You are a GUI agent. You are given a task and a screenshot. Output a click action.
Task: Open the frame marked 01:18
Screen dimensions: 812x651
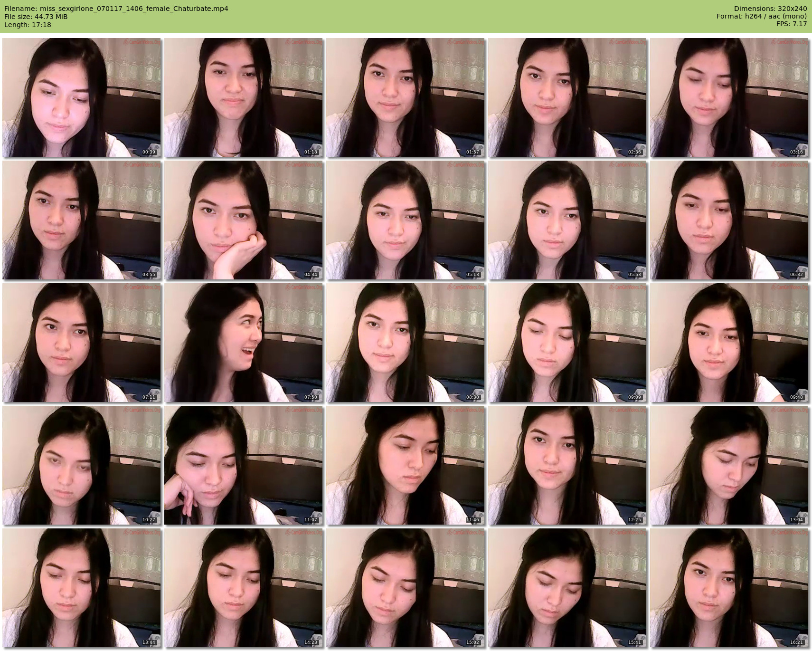(x=243, y=97)
